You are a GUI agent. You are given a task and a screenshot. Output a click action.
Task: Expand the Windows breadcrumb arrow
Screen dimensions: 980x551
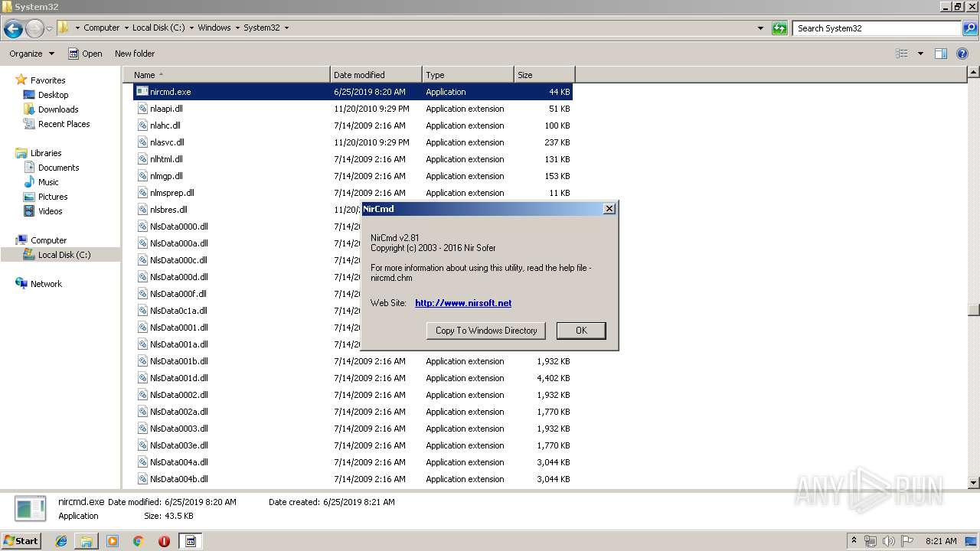coord(237,28)
